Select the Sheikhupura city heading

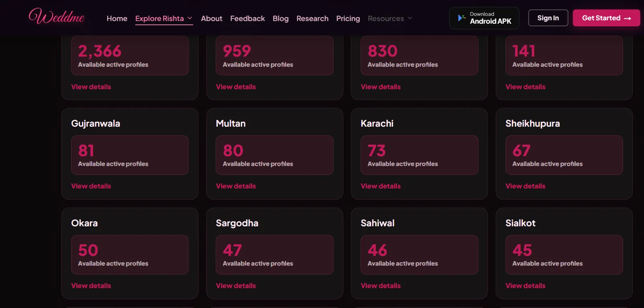pos(533,124)
